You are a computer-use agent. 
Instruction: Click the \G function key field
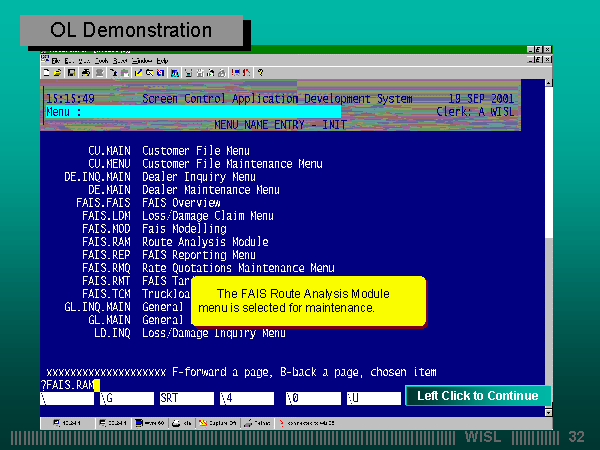(x=126, y=398)
